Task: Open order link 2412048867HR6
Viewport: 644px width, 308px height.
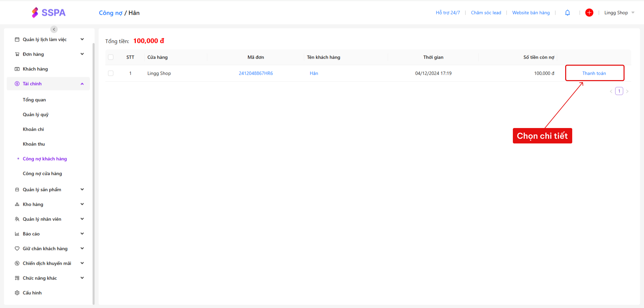Action: click(256, 73)
